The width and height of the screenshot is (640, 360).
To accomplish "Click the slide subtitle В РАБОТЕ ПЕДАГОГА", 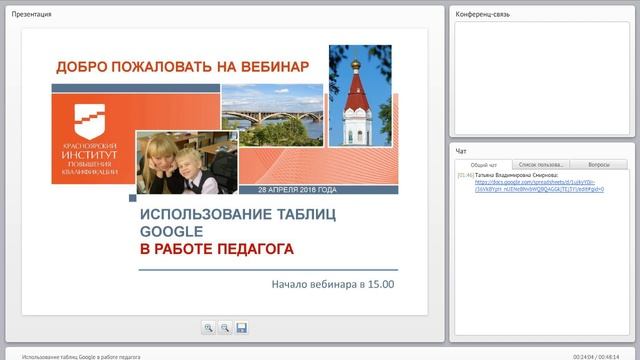I will [217, 249].
